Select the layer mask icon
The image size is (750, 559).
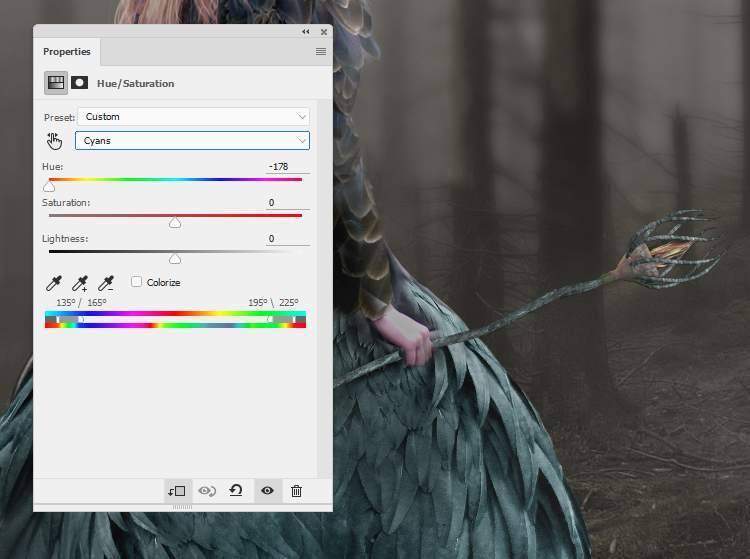coord(79,83)
